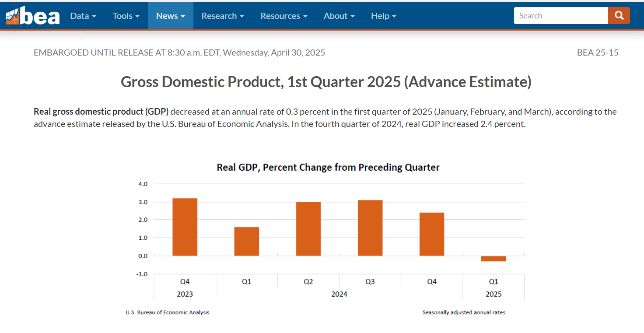Click the BEA 25-15 release number
This screenshot has height=333, width=644.
click(597, 53)
